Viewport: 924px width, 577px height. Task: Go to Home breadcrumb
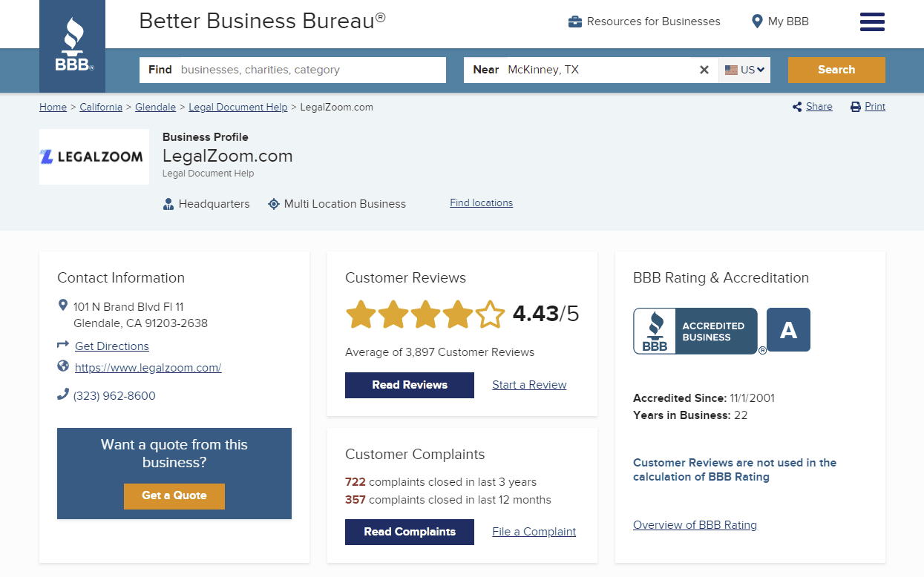pyautogui.click(x=53, y=107)
